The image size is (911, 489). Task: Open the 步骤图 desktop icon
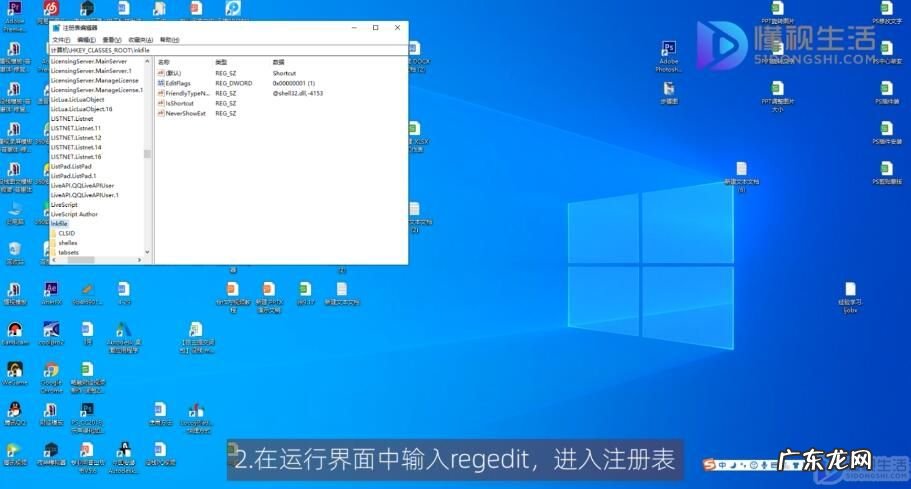pyautogui.click(x=669, y=92)
